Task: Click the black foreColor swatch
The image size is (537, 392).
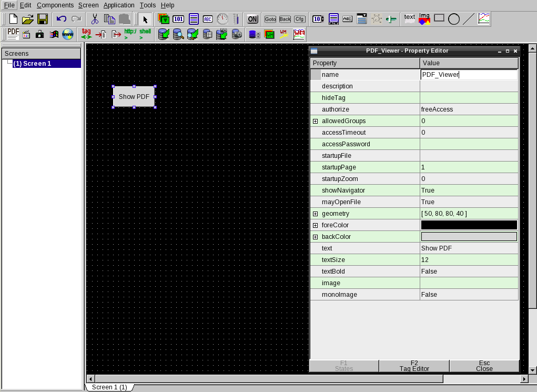Action: (x=469, y=225)
